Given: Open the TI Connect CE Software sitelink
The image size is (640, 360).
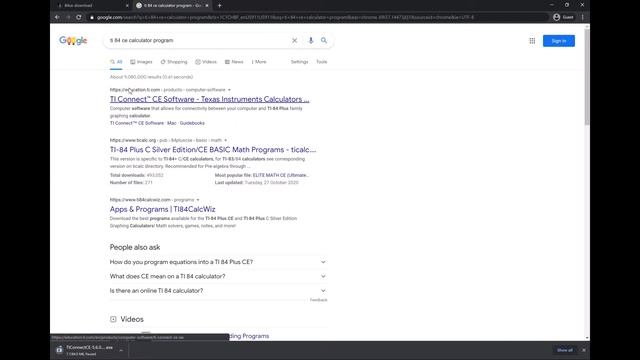Looking at the screenshot, I should 137,123.
